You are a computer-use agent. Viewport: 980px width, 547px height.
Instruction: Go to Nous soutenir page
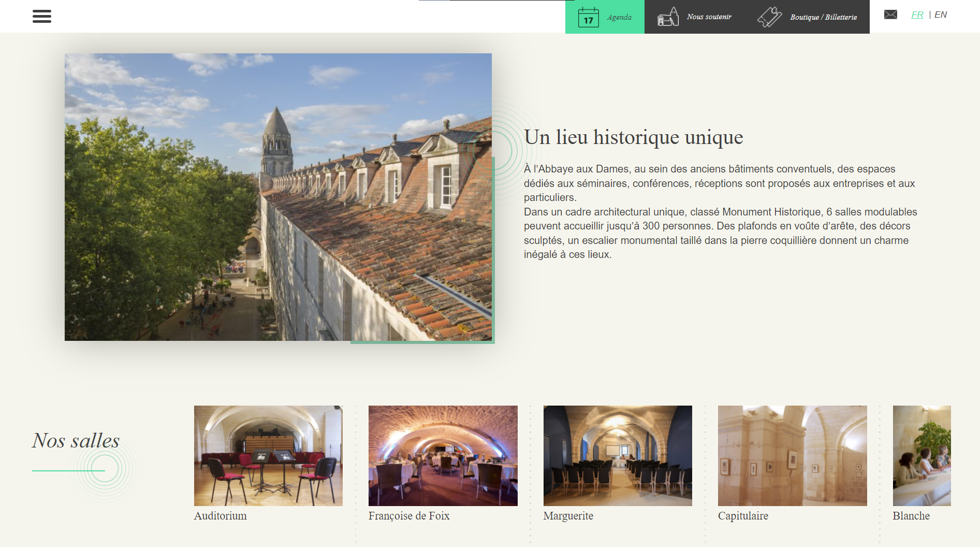(709, 17)
